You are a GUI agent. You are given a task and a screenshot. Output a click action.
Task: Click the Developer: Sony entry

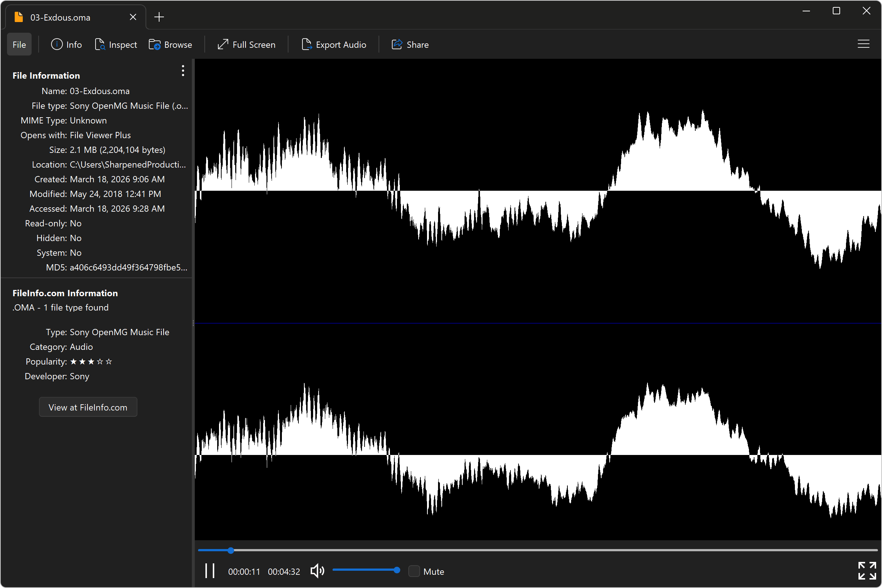click(x=57, y=376)
